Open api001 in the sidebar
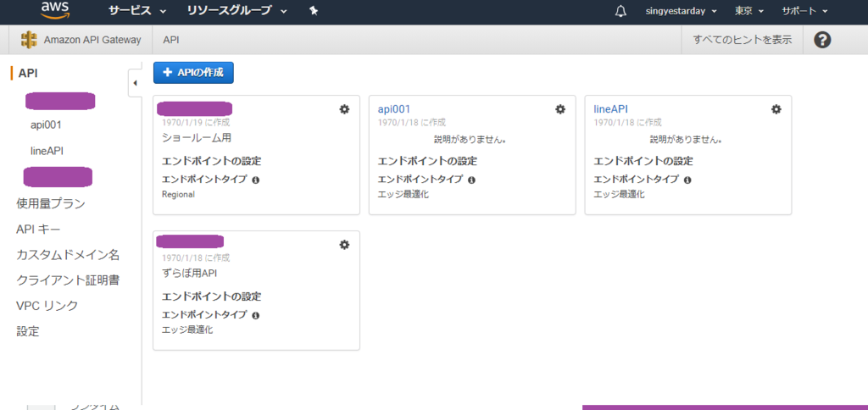Image resolution: width=868 pixels, height=410 pixels. coord(46,125)
